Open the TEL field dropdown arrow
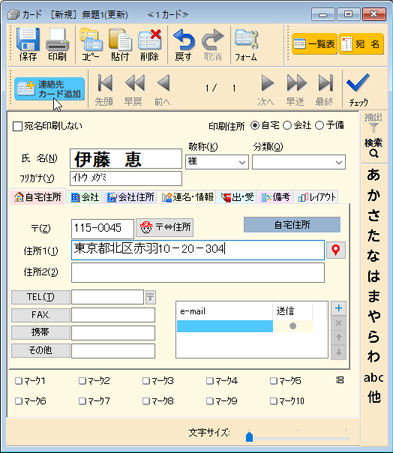 tap(150, 297)
